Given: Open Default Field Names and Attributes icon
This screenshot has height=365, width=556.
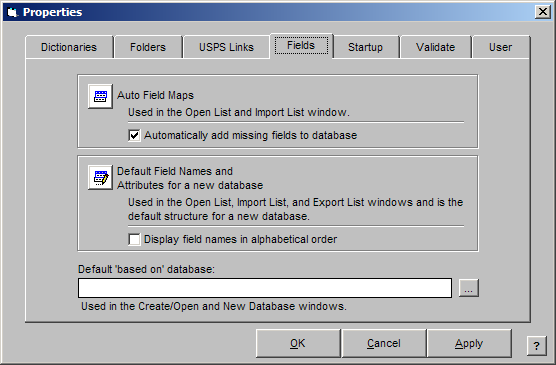Looking at the screenshot, I should click(100, 177).
